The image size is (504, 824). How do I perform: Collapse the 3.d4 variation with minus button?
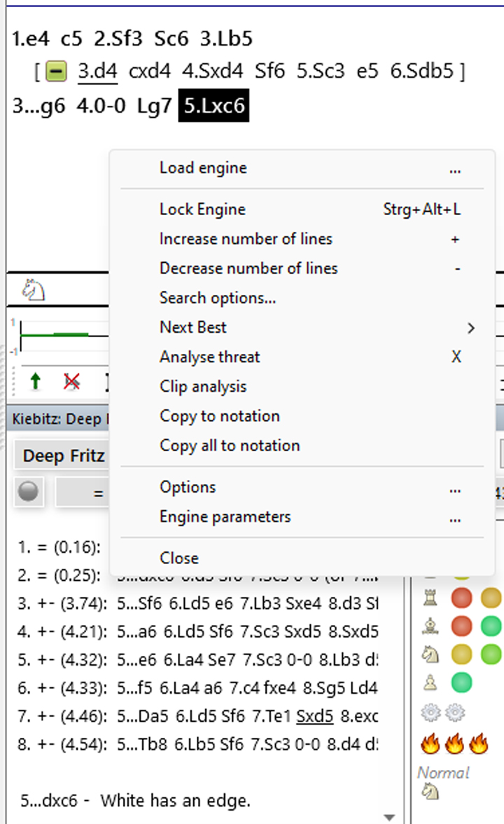point(57,71)
